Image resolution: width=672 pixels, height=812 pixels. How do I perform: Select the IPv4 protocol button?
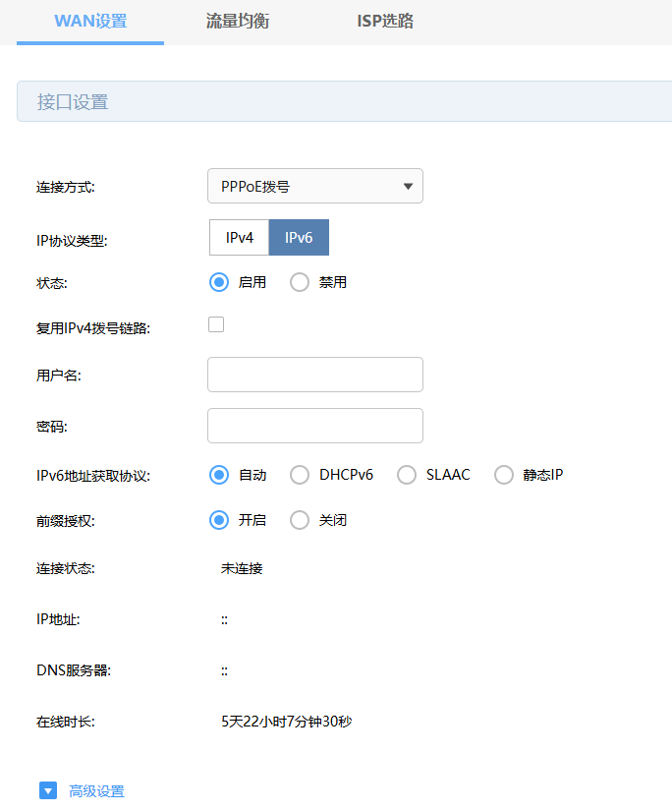pos(240,238)
